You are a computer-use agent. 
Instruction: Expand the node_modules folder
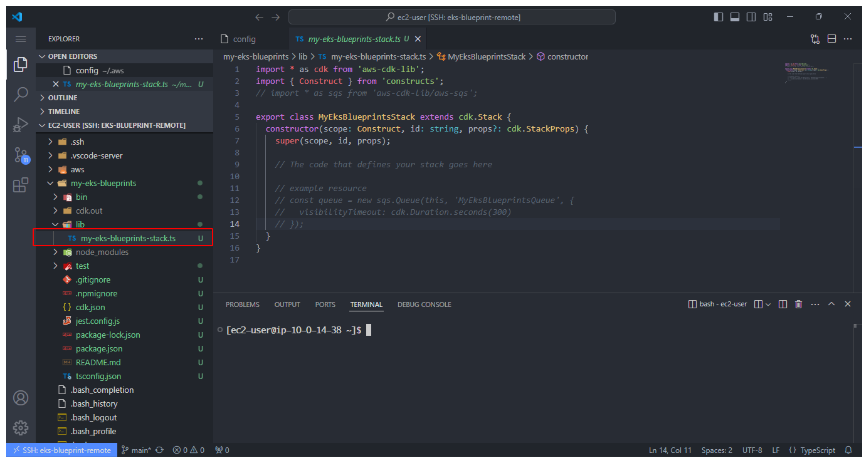124,252
